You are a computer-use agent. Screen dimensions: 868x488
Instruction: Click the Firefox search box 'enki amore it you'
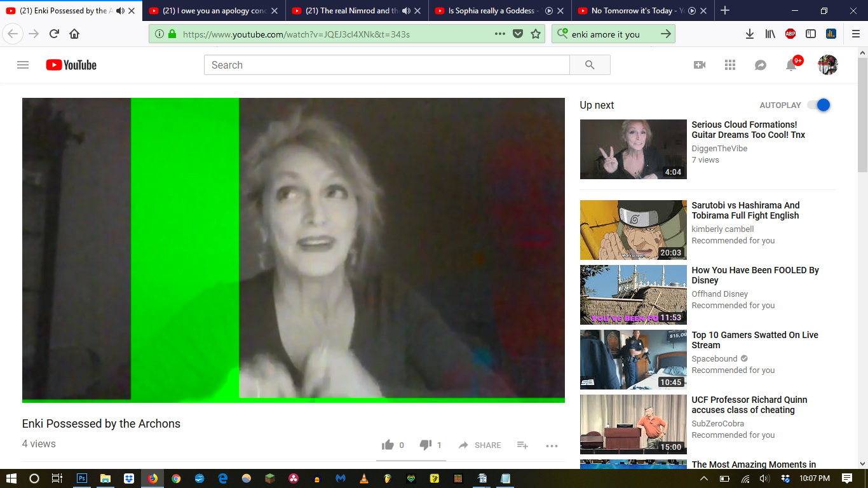(606, 34)
